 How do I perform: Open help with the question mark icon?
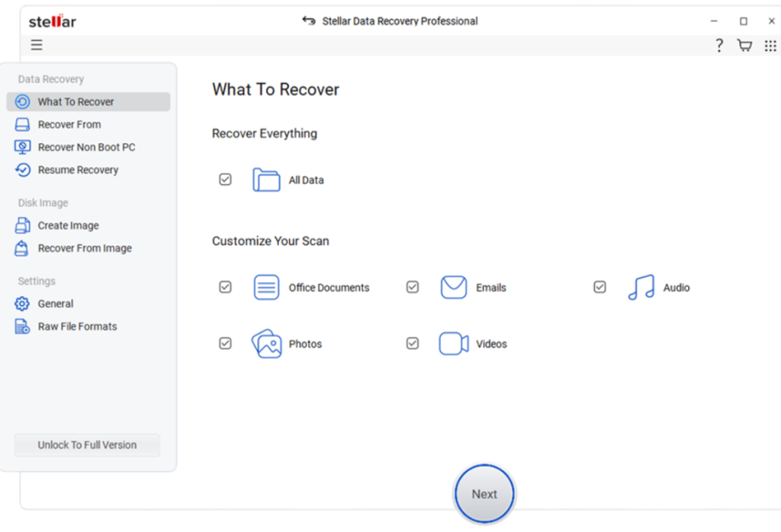718,46
